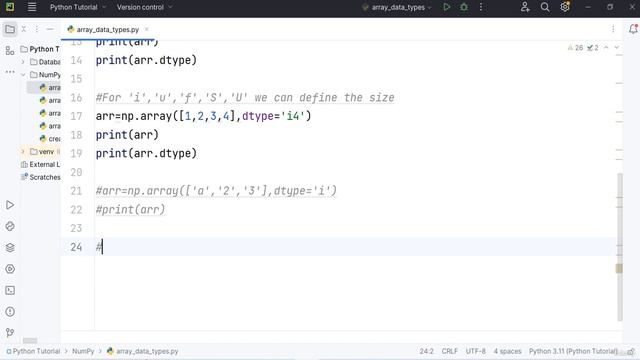Open line:column 24:2 go-to dialog
The height and width of the screenshot is (360, 640).
[427, 351]
